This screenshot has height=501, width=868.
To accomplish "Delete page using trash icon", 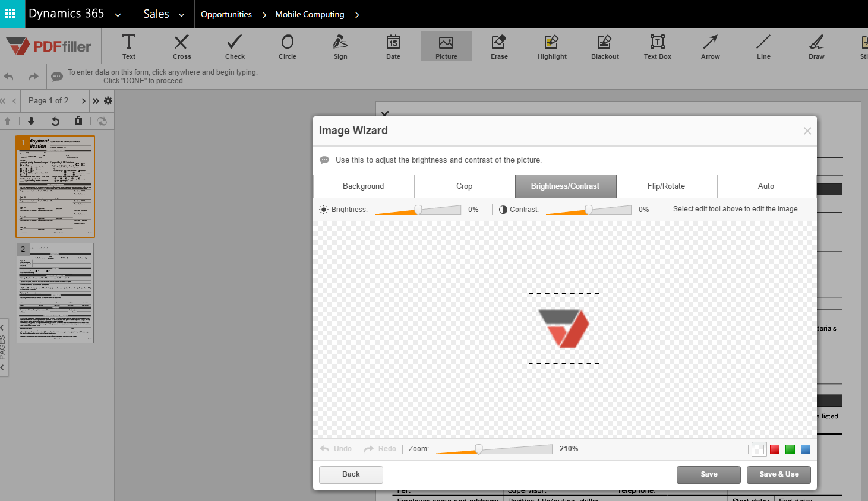I will tap(78, 121).
